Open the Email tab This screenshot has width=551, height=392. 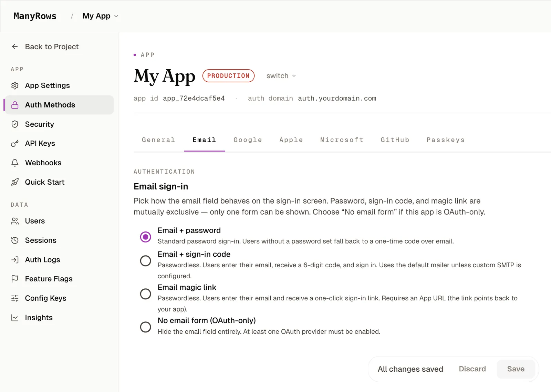(204, 140)
